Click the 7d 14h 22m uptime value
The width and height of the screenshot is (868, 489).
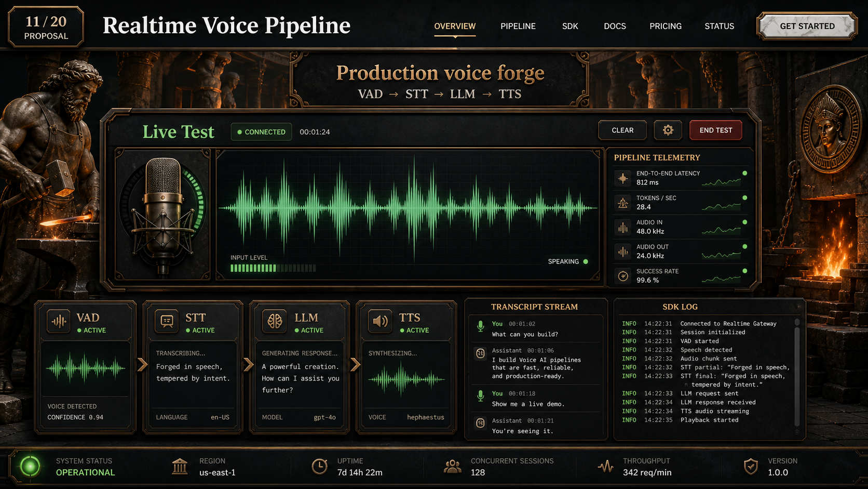tap(360, 472)
